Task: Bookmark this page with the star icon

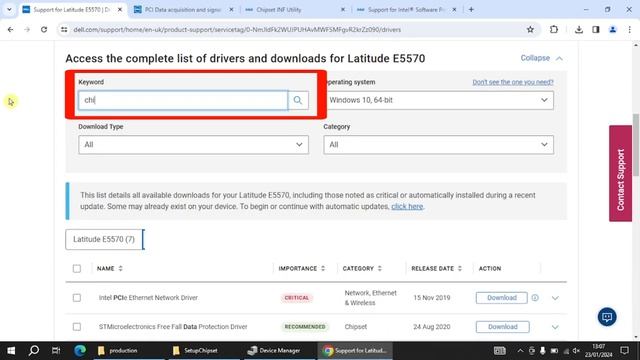Action: click(530, 29)
